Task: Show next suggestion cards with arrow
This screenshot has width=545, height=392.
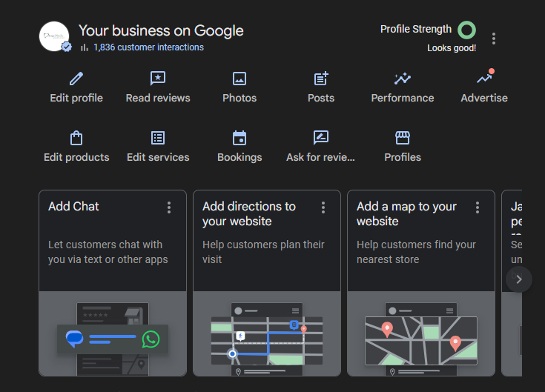Action: point(519,279)
